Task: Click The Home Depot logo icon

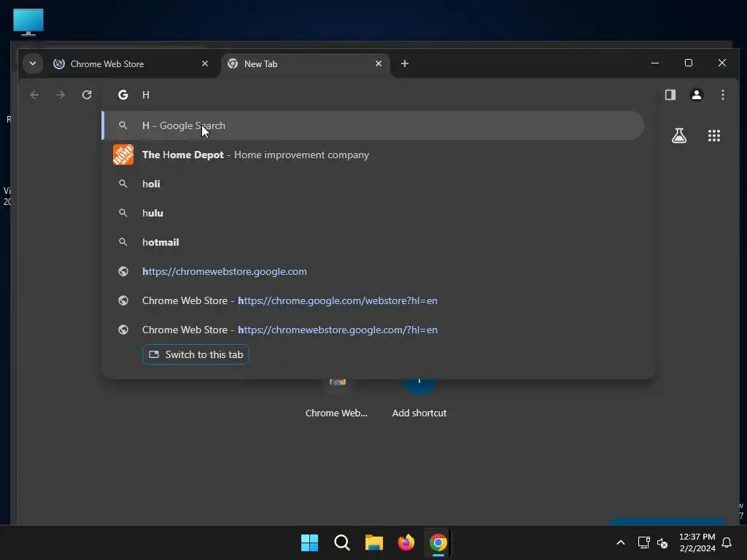Action: [x=123, y=155]
